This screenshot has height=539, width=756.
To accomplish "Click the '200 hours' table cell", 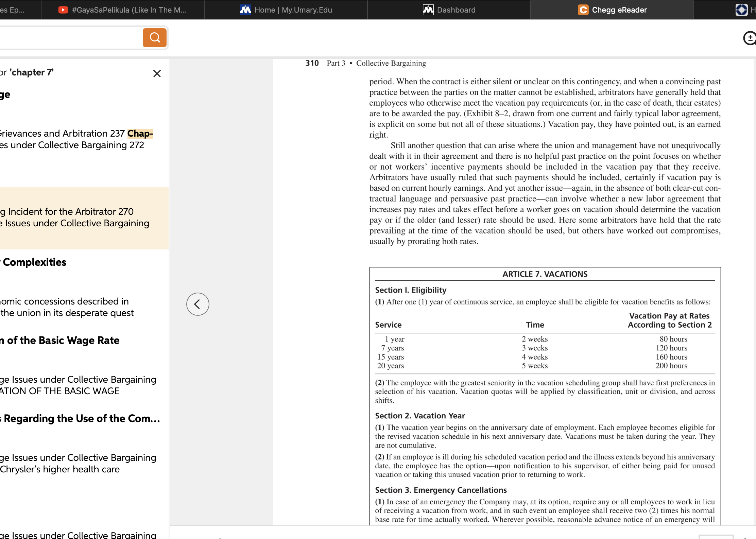I will click(x=671, y=366).
